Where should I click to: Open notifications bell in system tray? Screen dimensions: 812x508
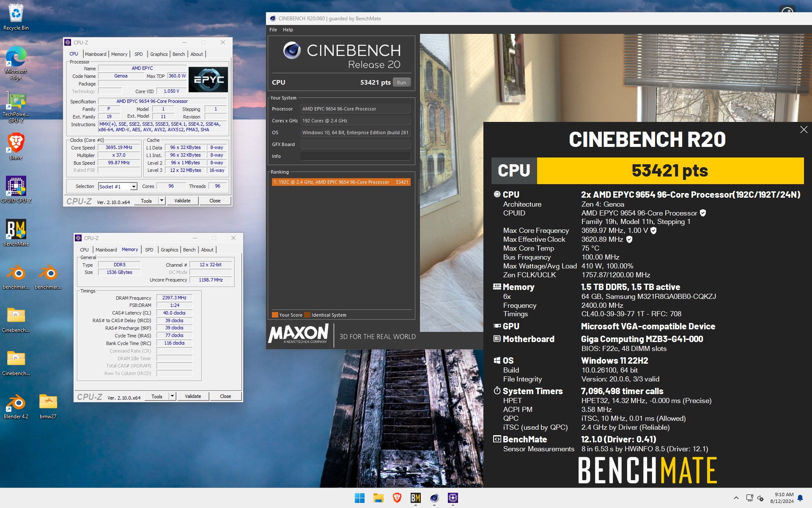tap(800, 498)
